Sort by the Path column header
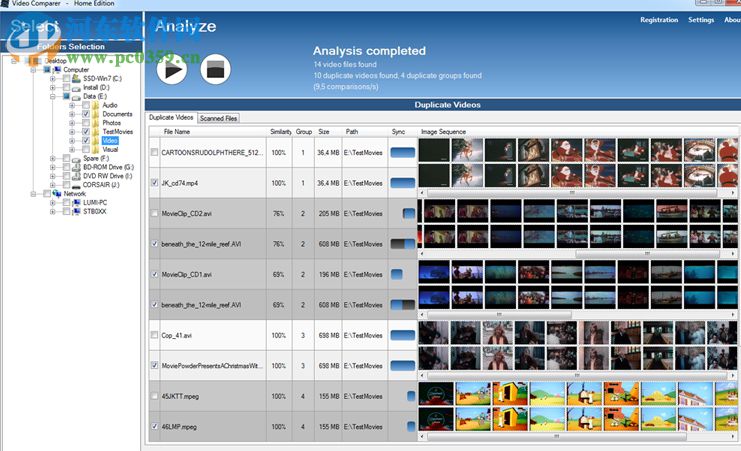Screen dimensions: 741x451 click(352, 131)
